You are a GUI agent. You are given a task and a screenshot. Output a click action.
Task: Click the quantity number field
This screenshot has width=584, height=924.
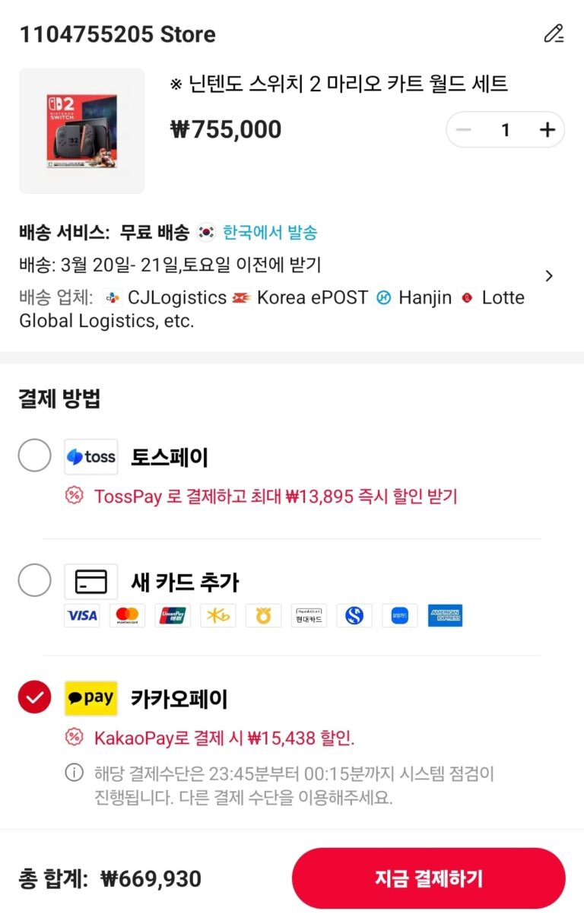point(505,130)
